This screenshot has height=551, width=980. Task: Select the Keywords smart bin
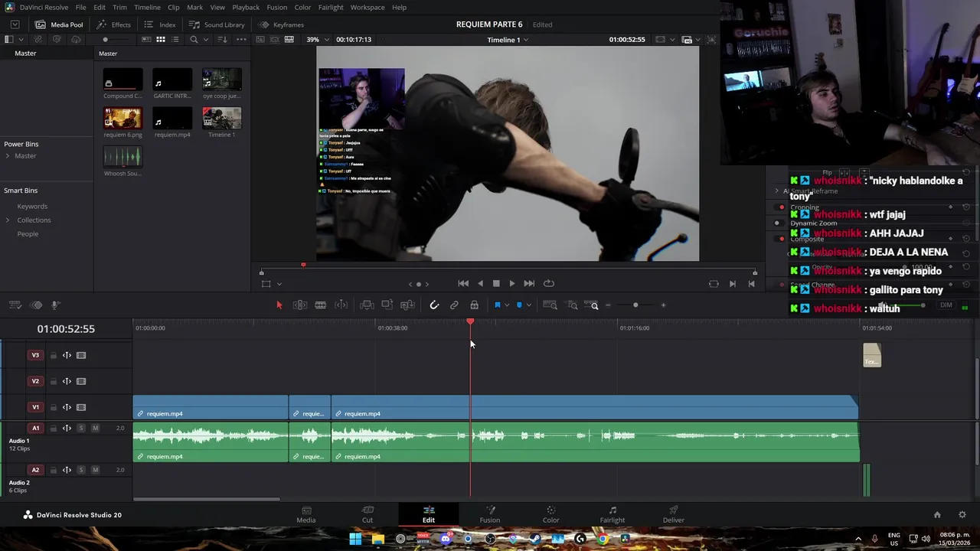pyautogui.click(x=32, y=207)
